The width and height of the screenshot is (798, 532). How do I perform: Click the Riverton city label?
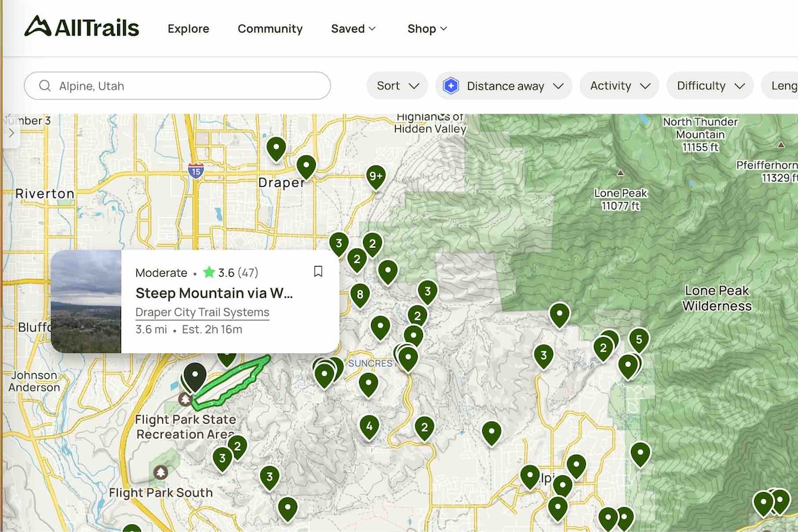(x=45, y=194)
